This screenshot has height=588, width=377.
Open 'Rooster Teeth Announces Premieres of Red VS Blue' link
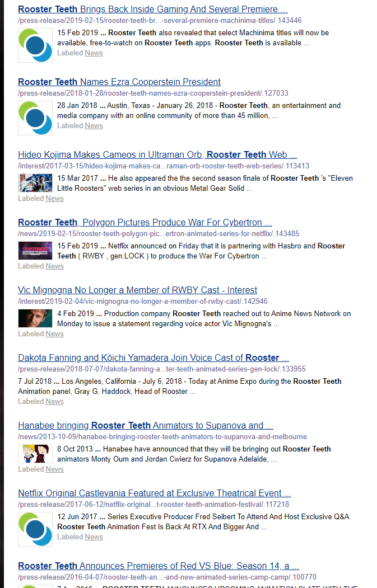159,566
